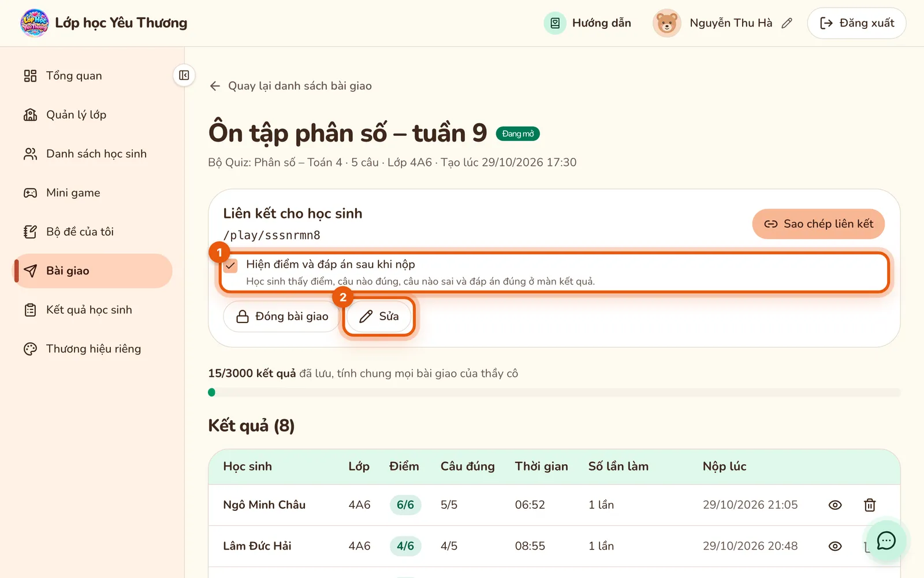The image size is (924, 578).
Task: Click the bear avatar picture
Action: (x=666, y=23)
